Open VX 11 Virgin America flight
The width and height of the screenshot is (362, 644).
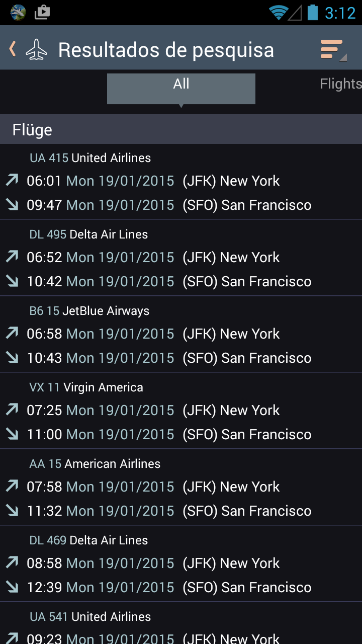point(181,411)
